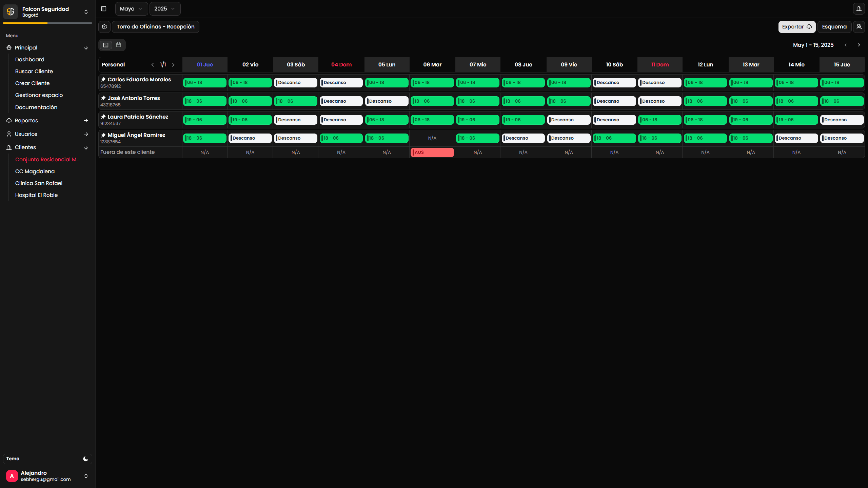The width and height of the screenshot is (868, 488).
Task: Open the users icon next to Esquema
Action: point(859,27)
